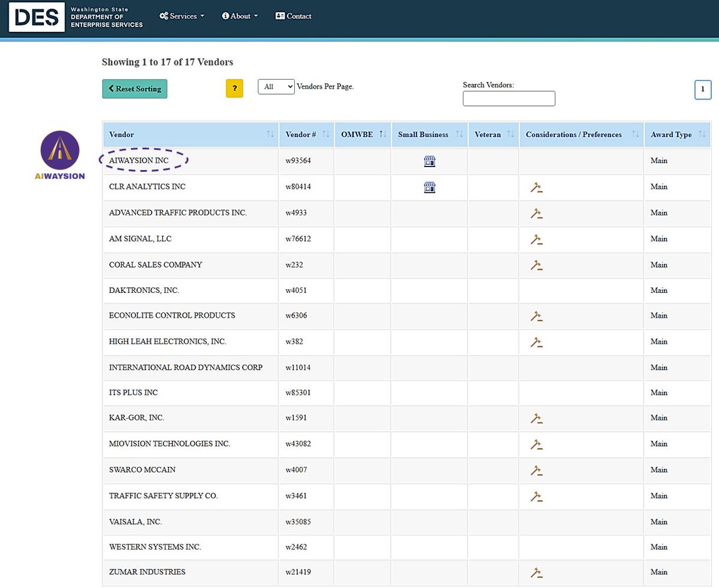Click the Reset Sorting button
Viewport: 719px width, 588px height.
[135, 89]
